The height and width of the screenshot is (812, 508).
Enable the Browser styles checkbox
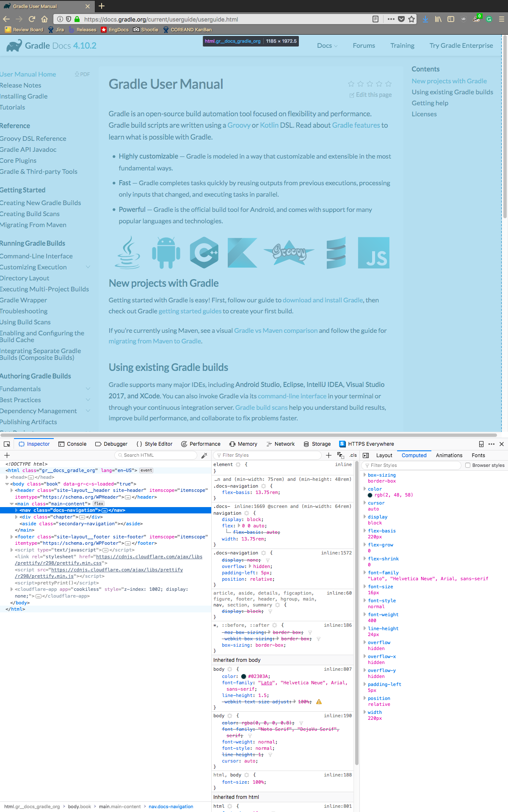[x=468, y=465]
